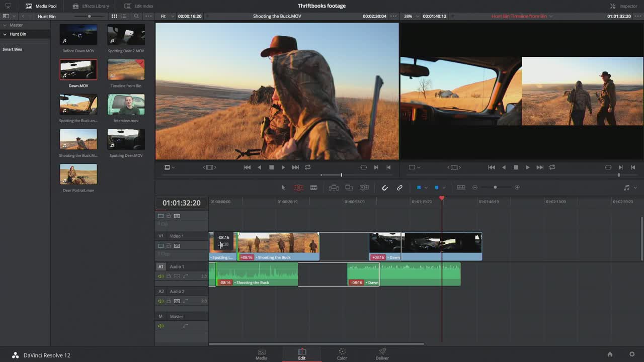Image resolution: width=644 pixels, height=362 pixels.
Task: Adjust the timeline zoom slider
Action: coord(495,188)
